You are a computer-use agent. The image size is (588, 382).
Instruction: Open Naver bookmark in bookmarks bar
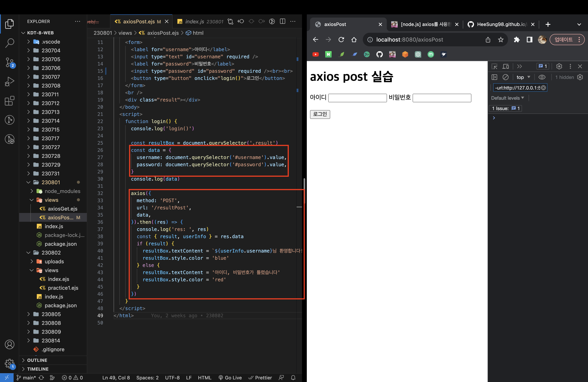[x=328, y=54]
